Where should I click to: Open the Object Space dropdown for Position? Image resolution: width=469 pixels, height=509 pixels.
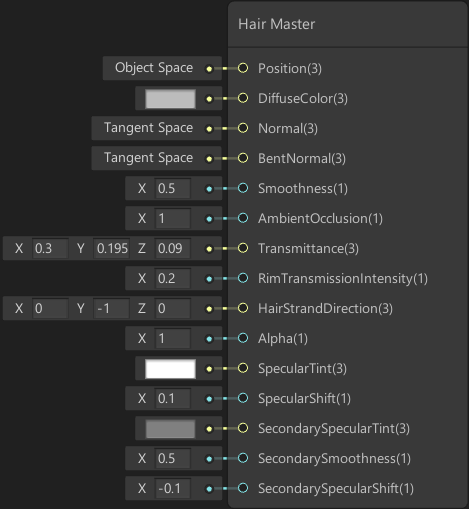pyautogui.click(x=154, y=68)
